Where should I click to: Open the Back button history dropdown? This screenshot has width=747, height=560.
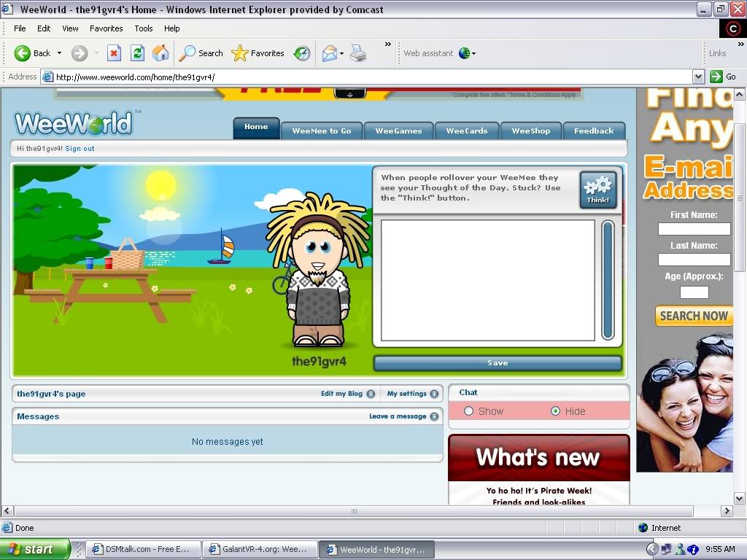tap(60, 53)
